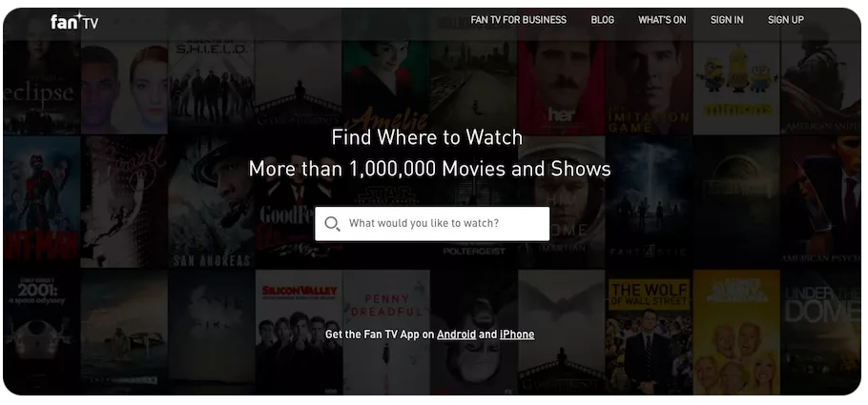Go to the Blog page
Image resolution: width=868 pixels, height=405 pixels.
(602, 20)
